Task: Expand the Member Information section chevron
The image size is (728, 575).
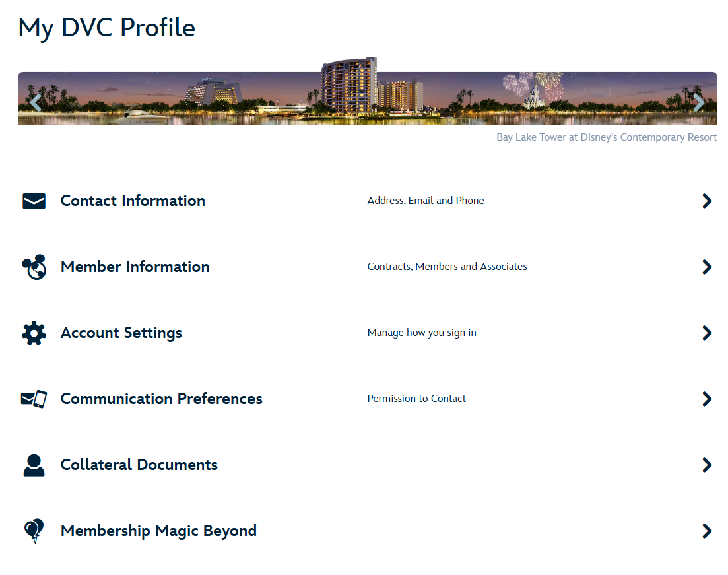Action: [707, 267]
